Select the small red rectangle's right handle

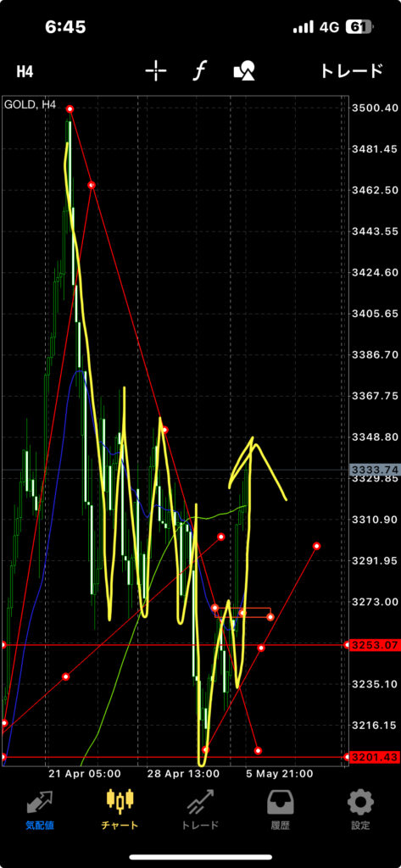click(x=270, y=617)
